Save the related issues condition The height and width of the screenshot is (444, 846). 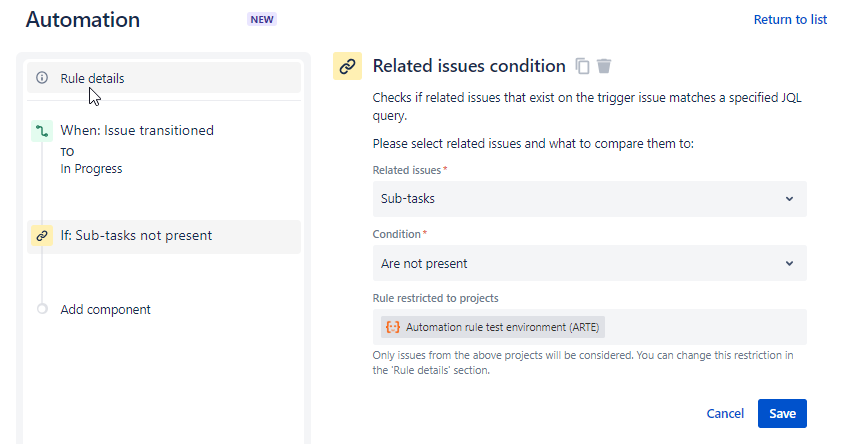[782, 413]
